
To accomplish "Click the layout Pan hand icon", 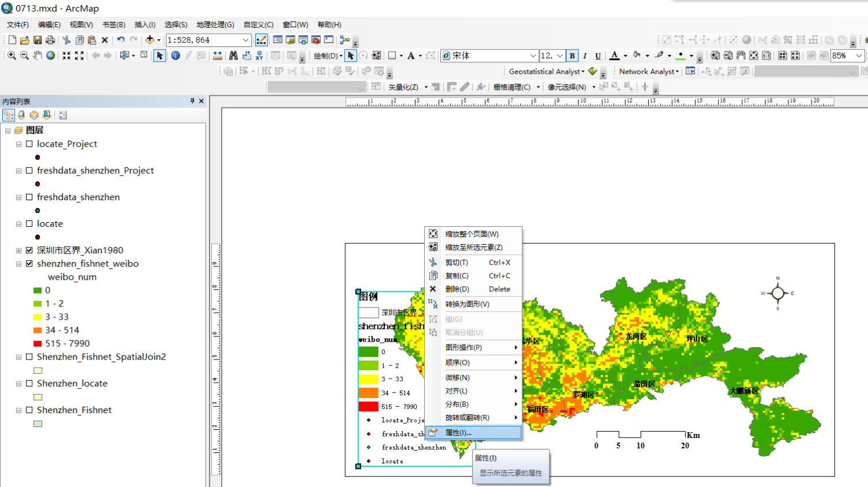I will (x=741, y=55).
